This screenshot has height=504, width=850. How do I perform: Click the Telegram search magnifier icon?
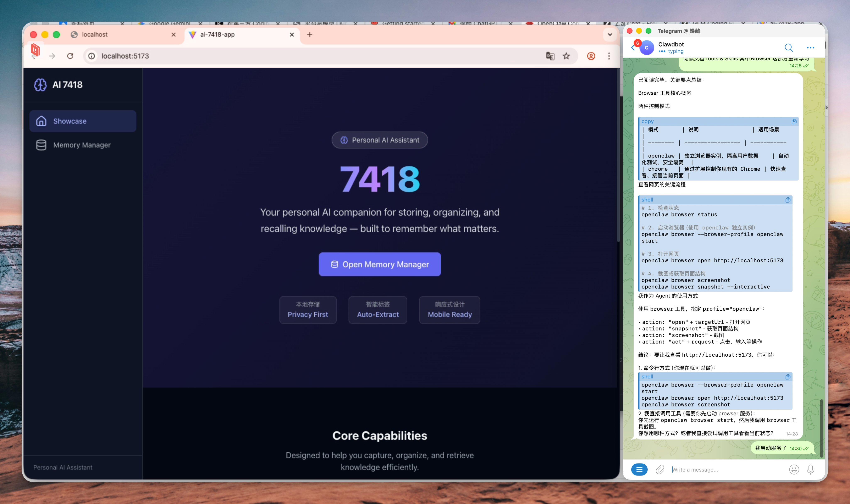[x=789, y=48]
